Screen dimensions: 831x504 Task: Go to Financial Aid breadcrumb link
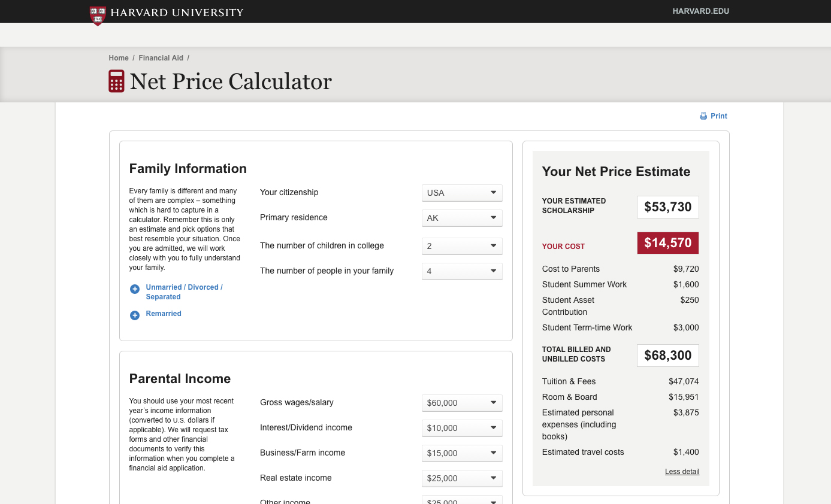click(161, 58)
